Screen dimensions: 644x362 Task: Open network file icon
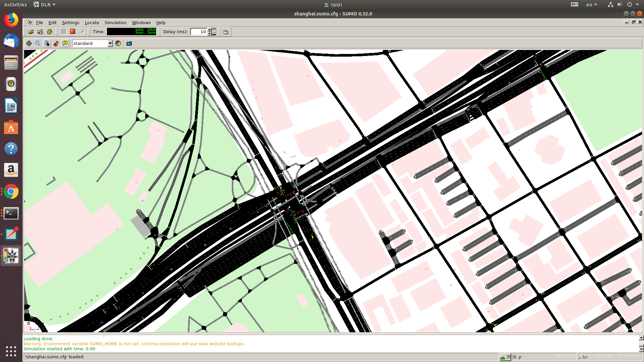(x=40, y=32)
